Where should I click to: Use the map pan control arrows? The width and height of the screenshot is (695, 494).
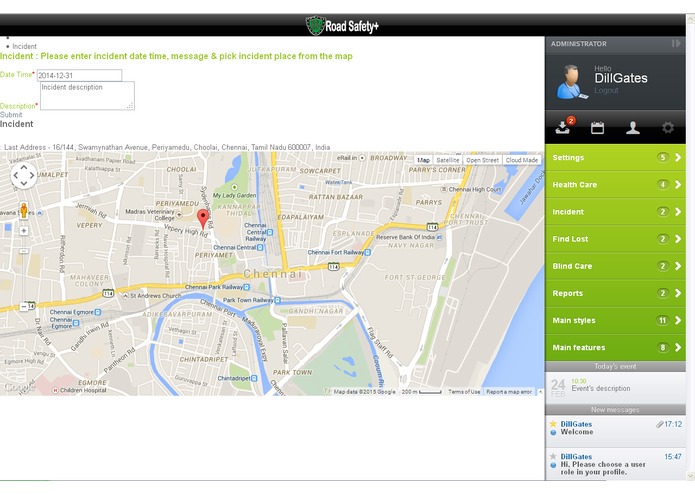point(24,175)
